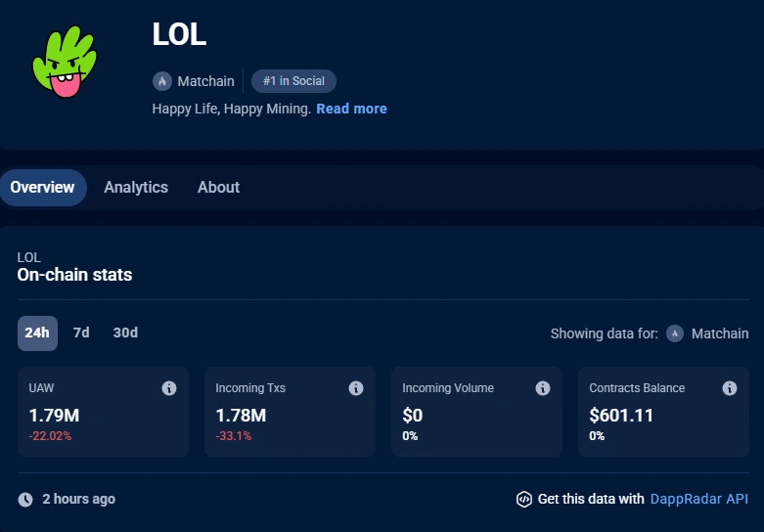Open the Contracts Balance info icon
The width and height of the screenshot is (764, 532).
730,388
